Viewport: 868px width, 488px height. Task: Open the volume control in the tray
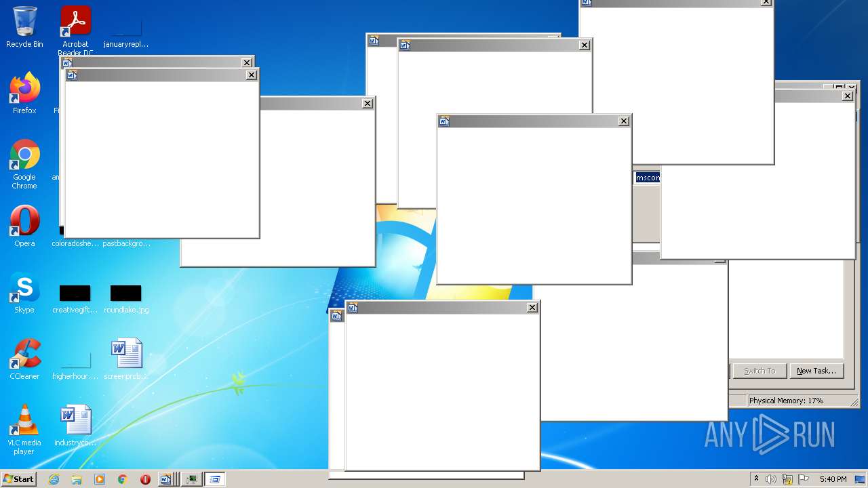[771, 479]
